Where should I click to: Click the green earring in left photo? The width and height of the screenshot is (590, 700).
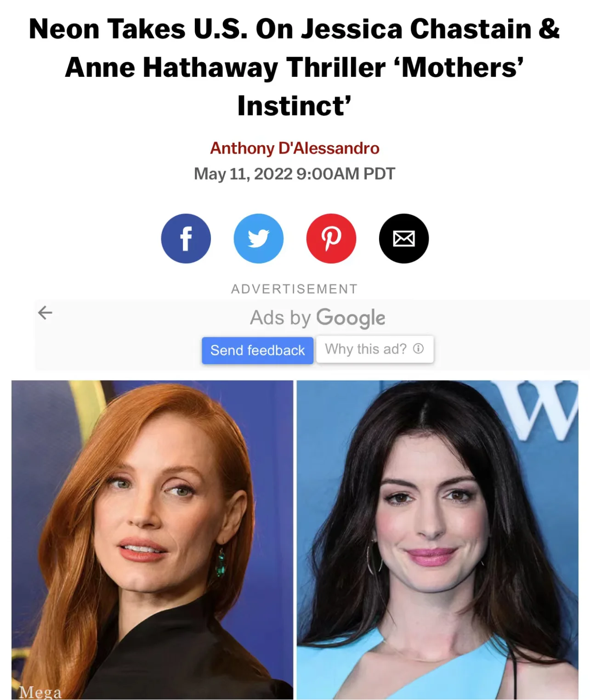(x=221, y=563)
